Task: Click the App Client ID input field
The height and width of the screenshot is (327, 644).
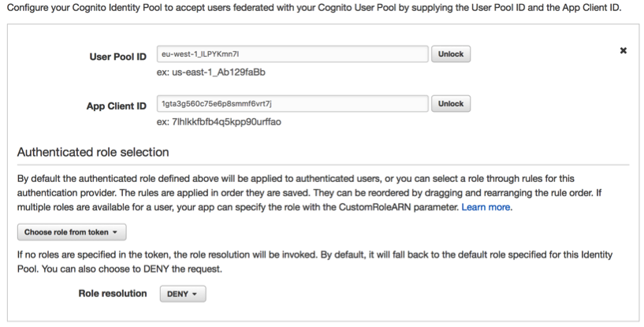Action: click(x=292, y=104)
